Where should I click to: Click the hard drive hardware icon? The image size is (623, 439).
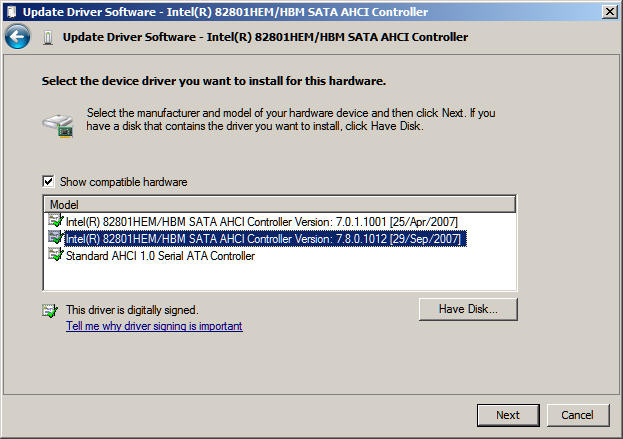point(58,125)
